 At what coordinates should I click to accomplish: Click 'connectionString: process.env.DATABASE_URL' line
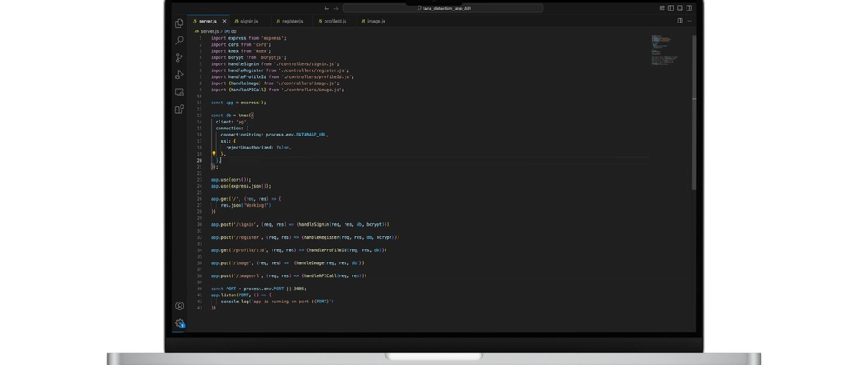[x=274, y=134]
